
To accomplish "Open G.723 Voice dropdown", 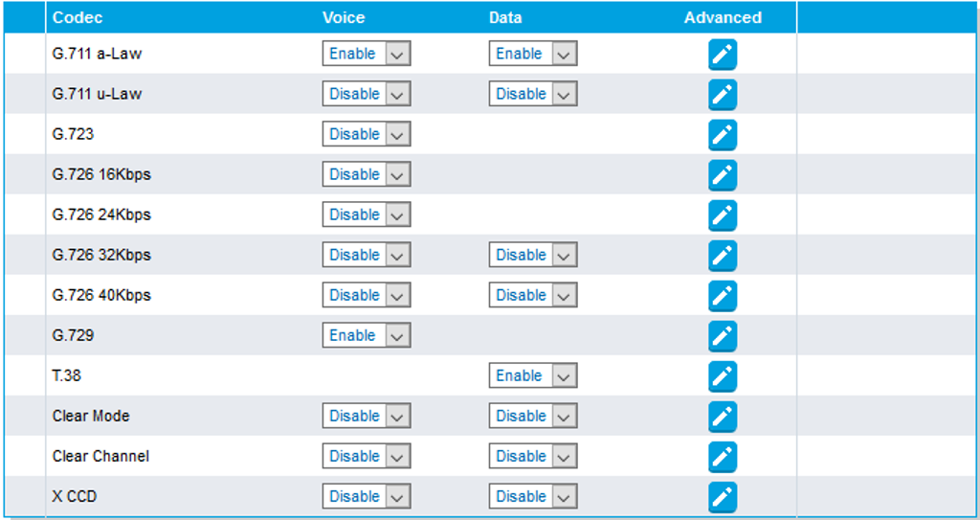I will click(367, 135).
